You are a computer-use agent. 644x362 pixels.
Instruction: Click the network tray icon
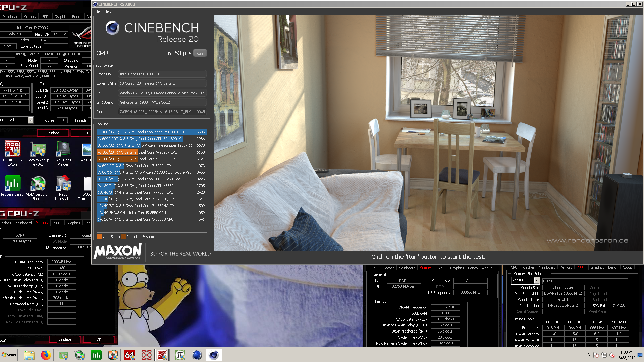tap(604, 355)
